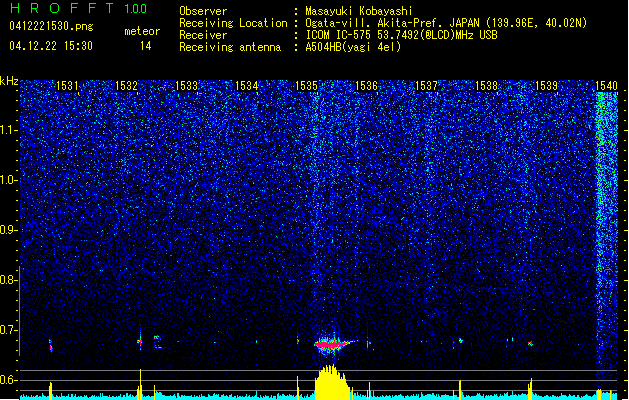Click the meteor count 14
Screen dimensions: 629x400
click(x=146, y=46)
